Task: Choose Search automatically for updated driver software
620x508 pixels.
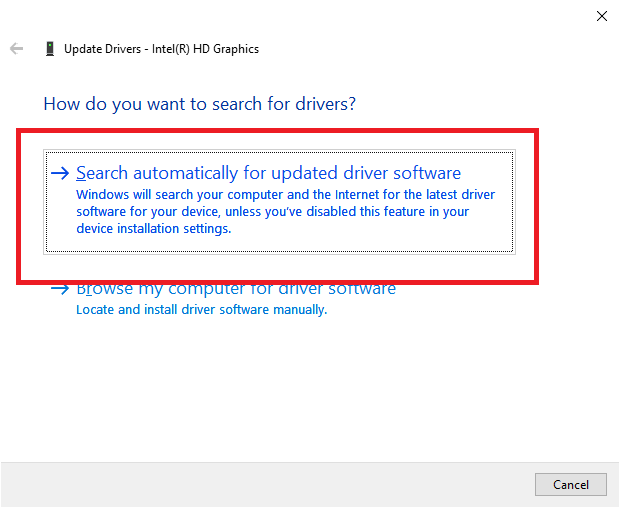Action: [x=279, y=202]
